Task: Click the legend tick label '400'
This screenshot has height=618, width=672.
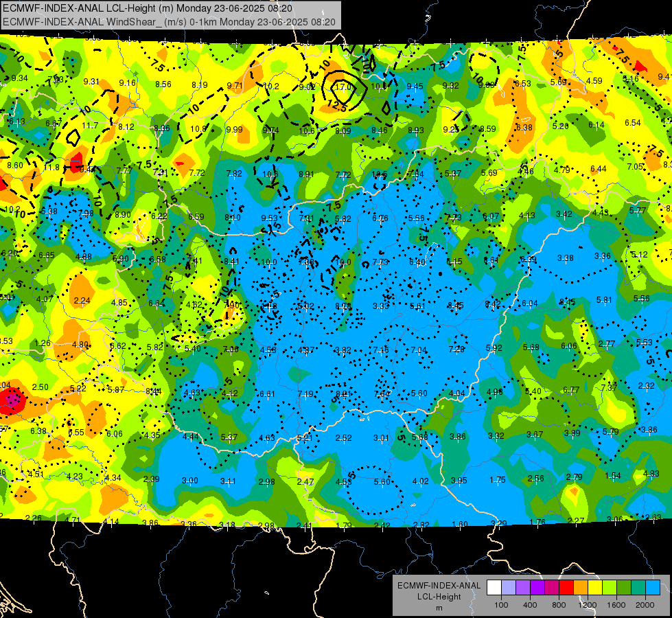Action: tap(530, 605)
